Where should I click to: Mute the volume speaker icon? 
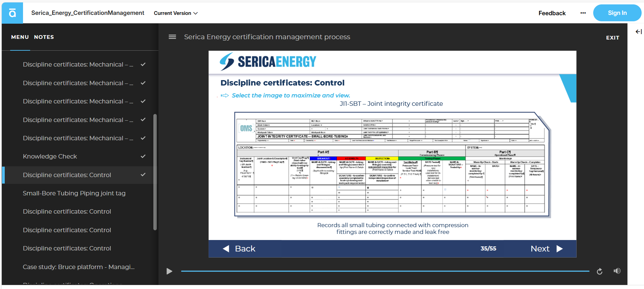(617, 271)
